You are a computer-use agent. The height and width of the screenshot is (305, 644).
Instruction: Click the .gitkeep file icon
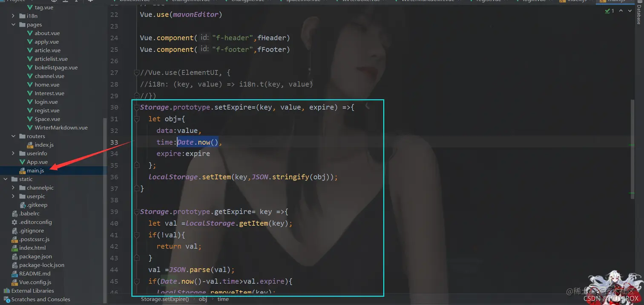[x=23, y=205]
